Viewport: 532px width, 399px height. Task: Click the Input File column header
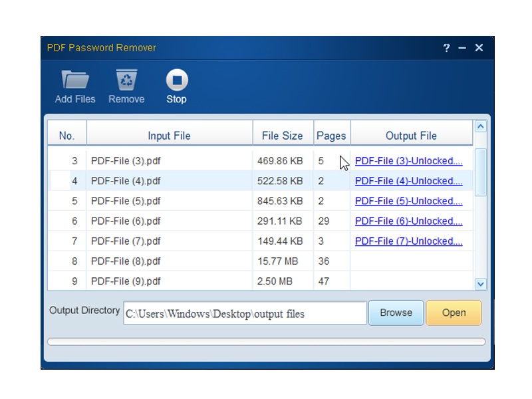point(170,136)
